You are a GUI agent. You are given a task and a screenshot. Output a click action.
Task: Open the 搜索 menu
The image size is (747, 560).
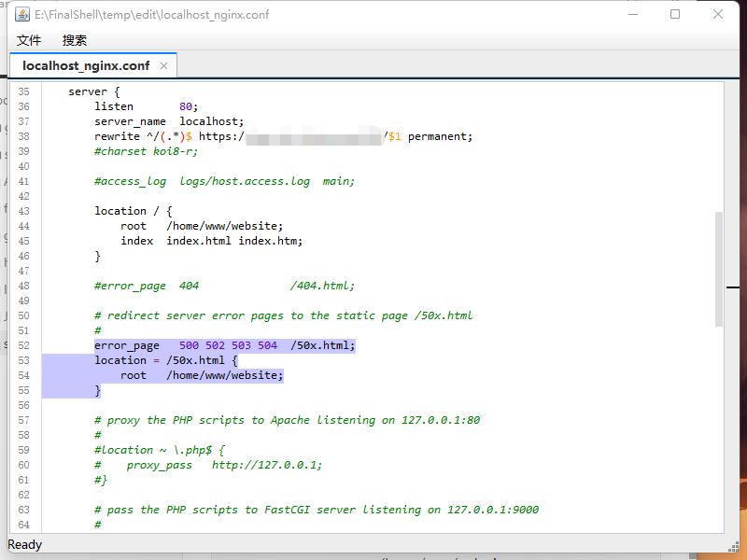pos(75,40)
